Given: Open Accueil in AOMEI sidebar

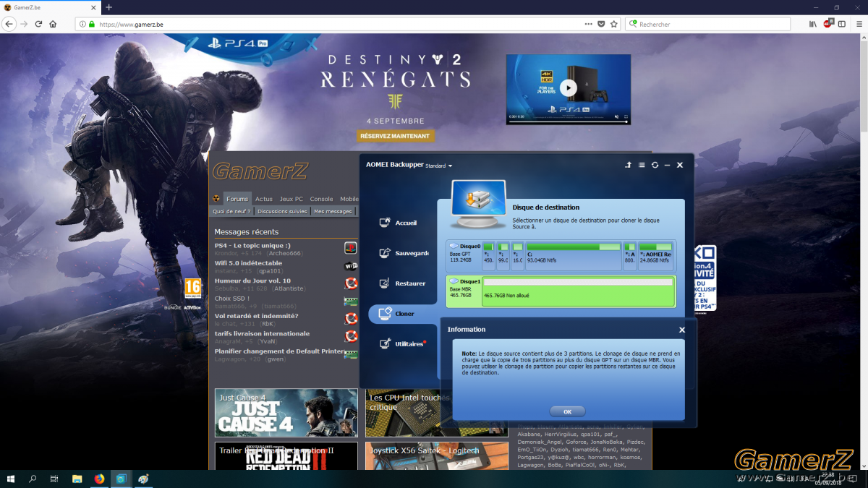Looking at the screenshot, I should click(399, 223).
